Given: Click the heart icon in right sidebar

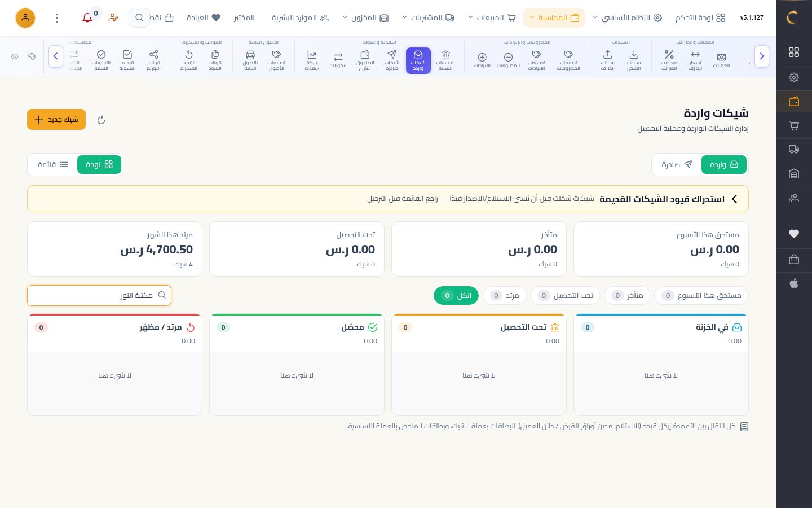Looking at the screenshot, I should click(794, 234).
